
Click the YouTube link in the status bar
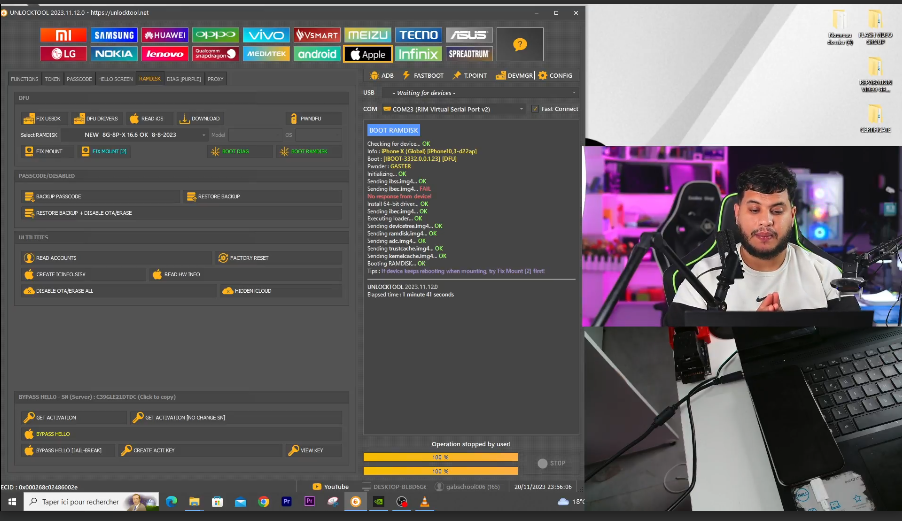331,487
